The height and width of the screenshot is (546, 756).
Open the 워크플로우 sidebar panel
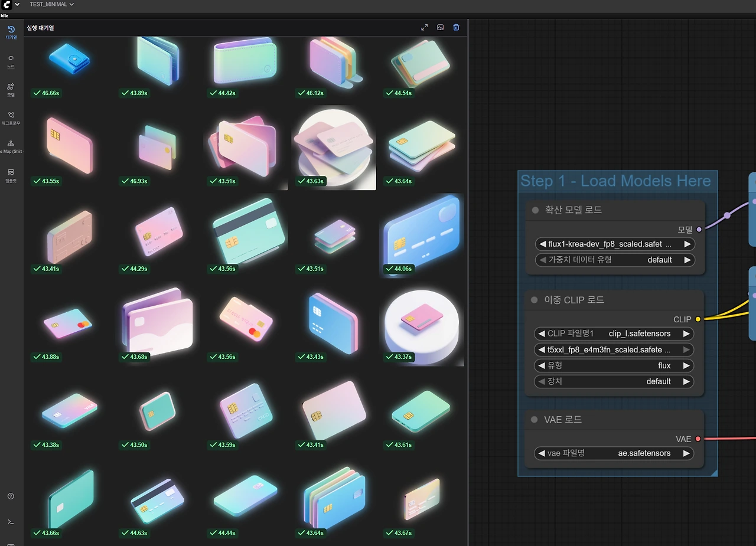coord(11,118)
